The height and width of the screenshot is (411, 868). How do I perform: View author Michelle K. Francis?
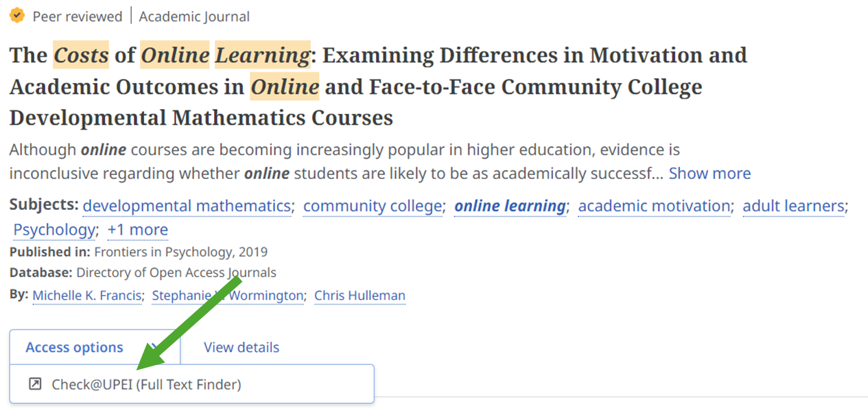(x=87, y=295)
